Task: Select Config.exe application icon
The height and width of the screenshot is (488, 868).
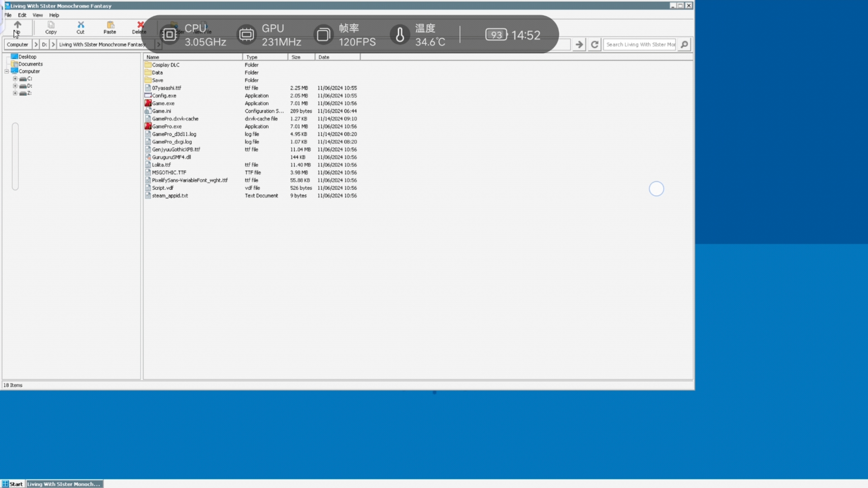Action: (148, 95)
